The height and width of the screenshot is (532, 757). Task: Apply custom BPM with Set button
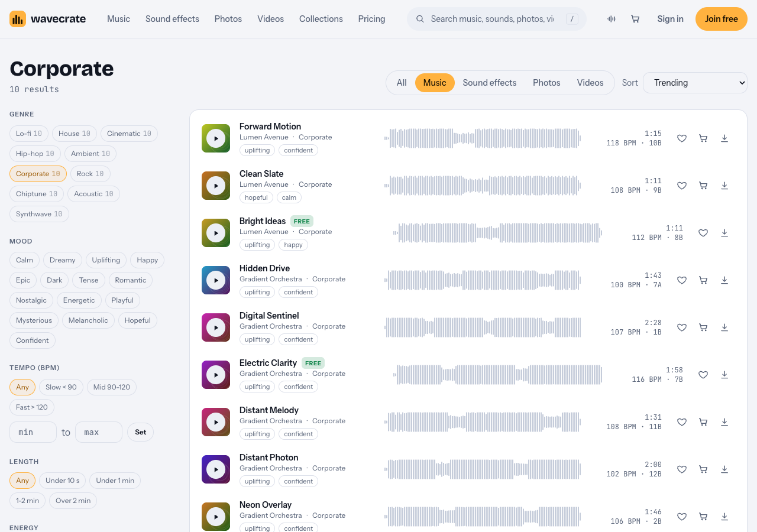point(140,432)
